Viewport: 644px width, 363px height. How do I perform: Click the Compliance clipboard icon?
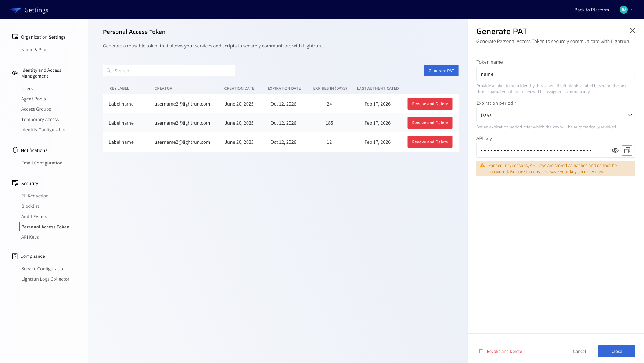pos(15,256)
